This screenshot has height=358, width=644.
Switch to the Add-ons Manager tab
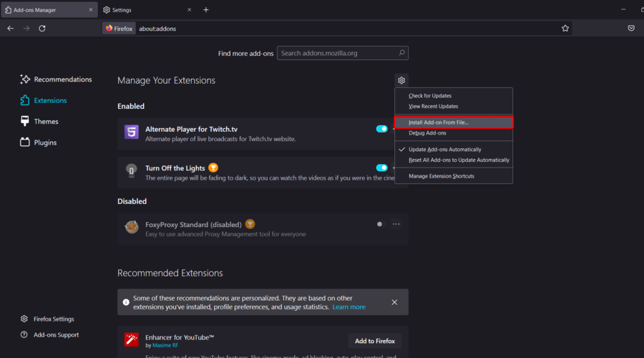[49, 10]
